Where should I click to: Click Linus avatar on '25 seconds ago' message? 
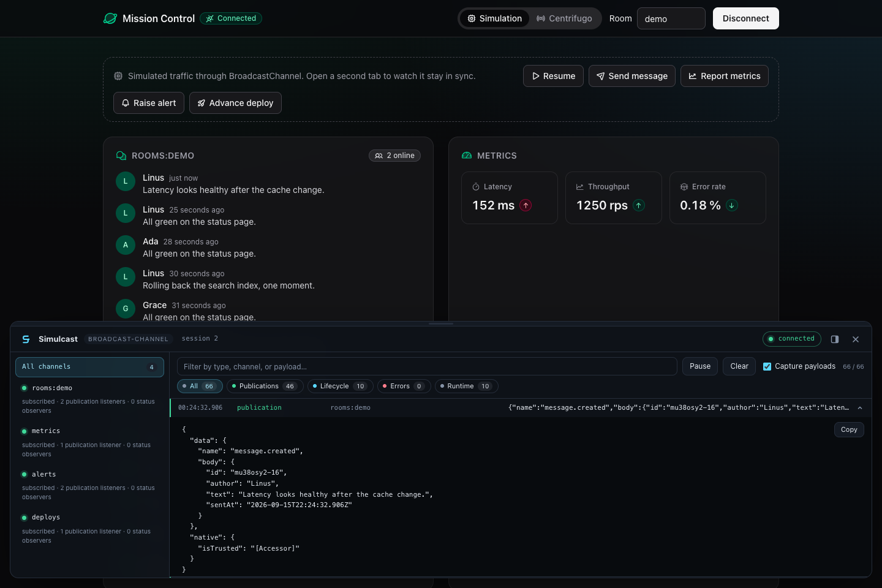pos(126,213)
